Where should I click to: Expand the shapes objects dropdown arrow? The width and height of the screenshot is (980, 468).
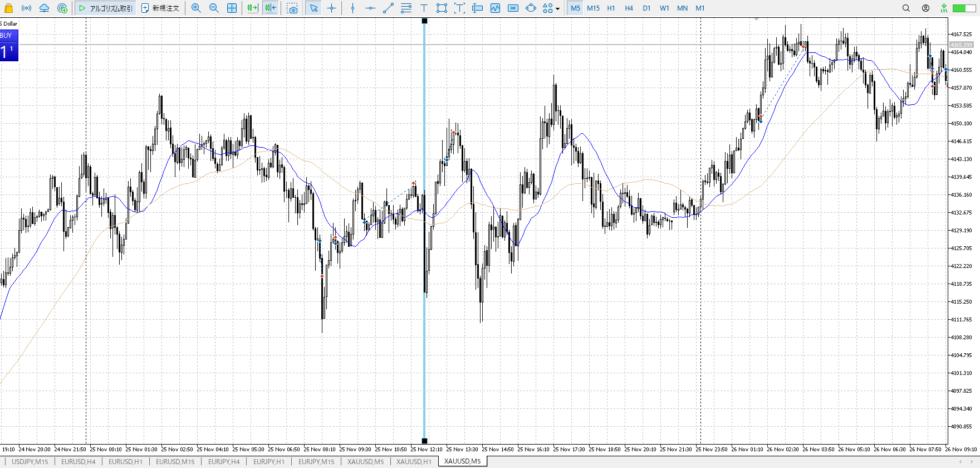[557, 8]
